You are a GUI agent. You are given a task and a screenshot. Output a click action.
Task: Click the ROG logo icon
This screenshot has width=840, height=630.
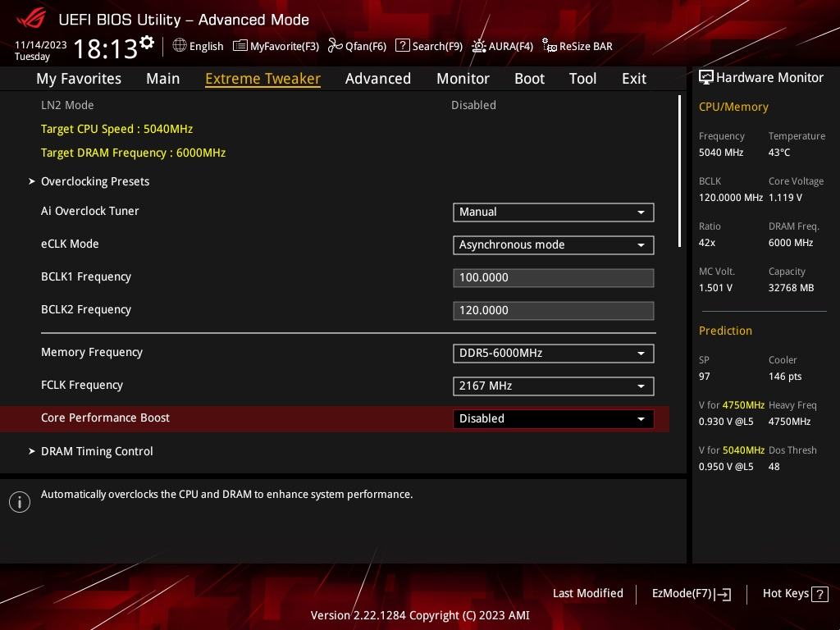31,18
